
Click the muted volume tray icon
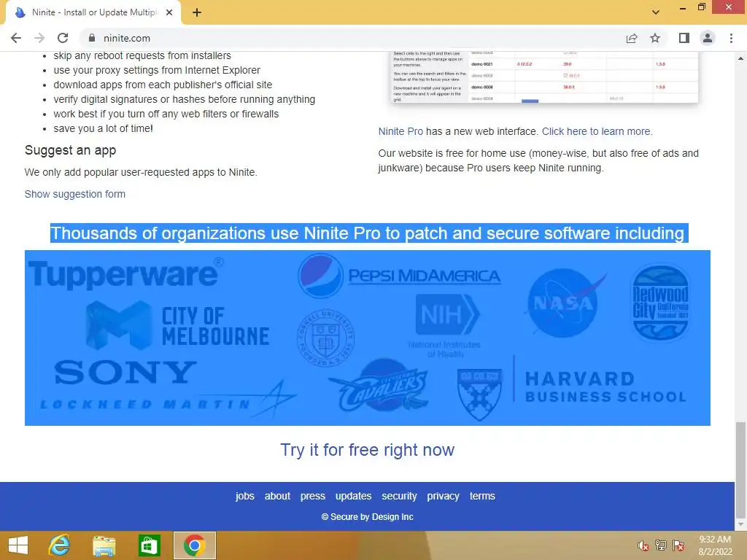point(643,545)
